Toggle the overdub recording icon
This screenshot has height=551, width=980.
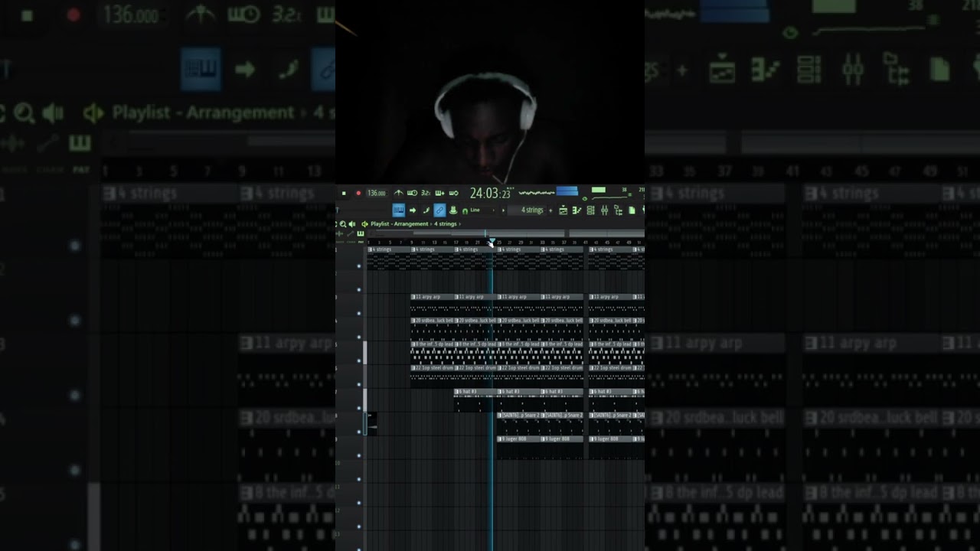tap(439, 193)
